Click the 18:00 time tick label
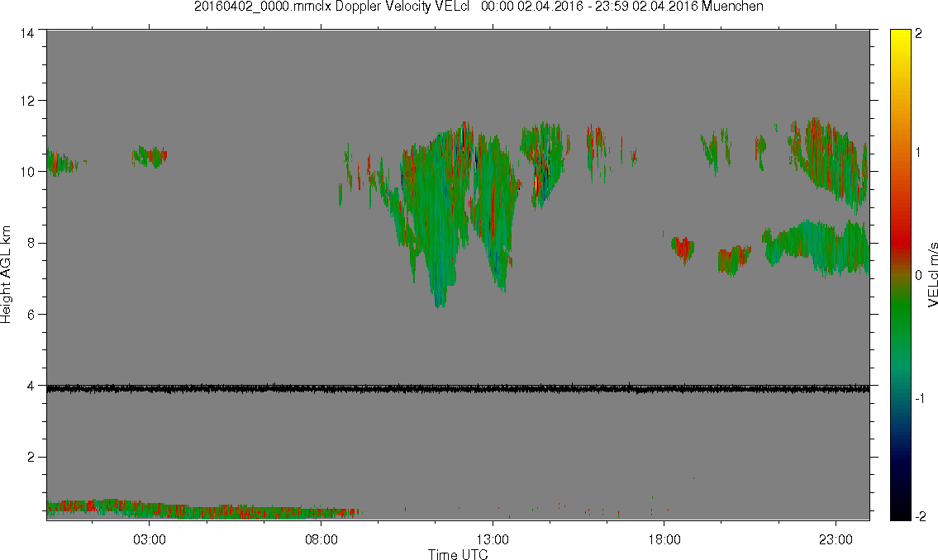The height and width of the screenshot is (560, 938). (x=664, y=539)
